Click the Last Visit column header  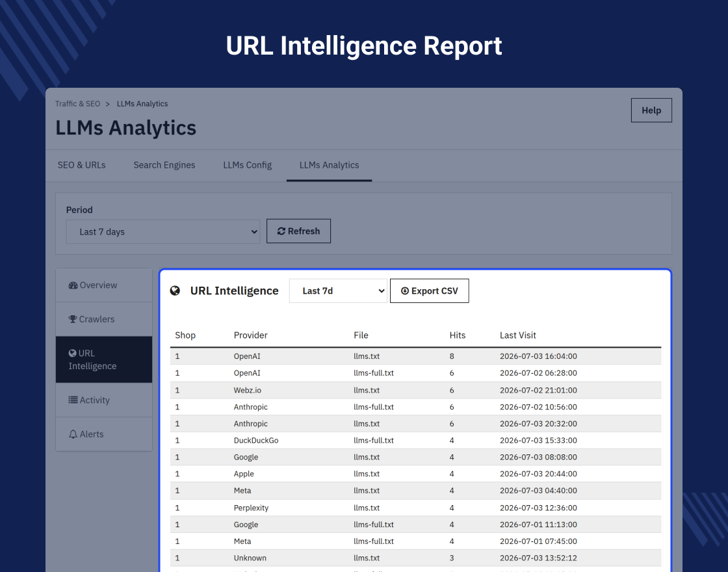(x=517, y=335)
